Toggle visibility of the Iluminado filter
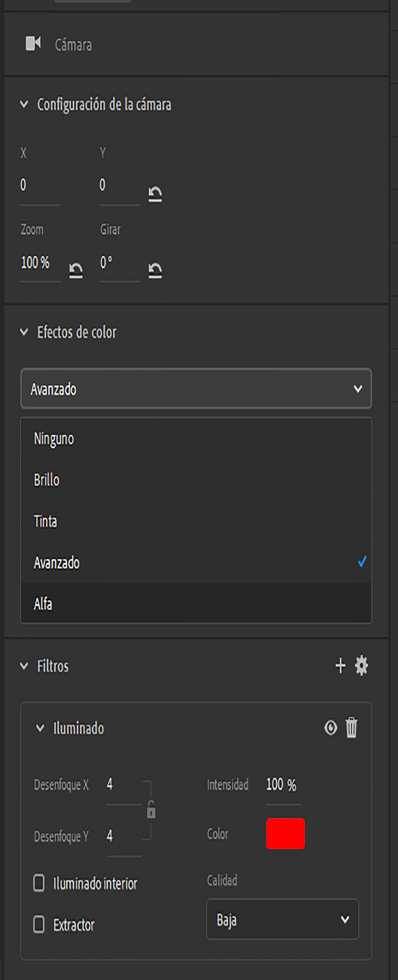398x980 pixels. [330, 727]
